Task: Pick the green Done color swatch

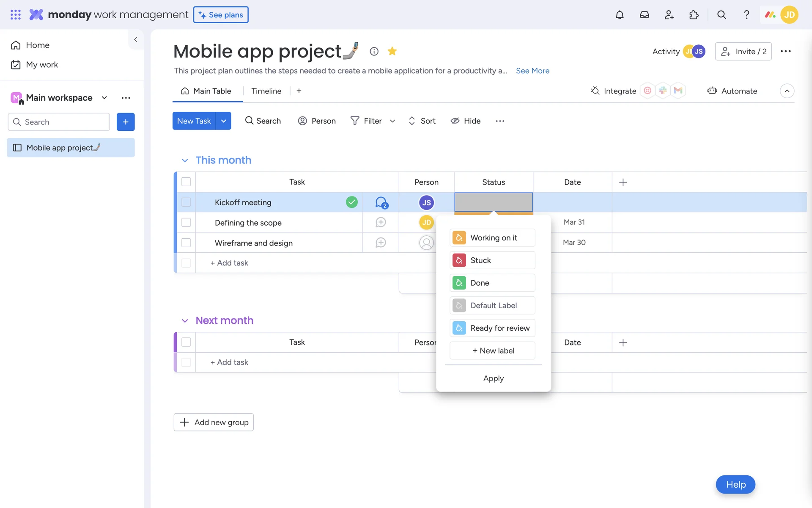Action: (x=459, y=283)
